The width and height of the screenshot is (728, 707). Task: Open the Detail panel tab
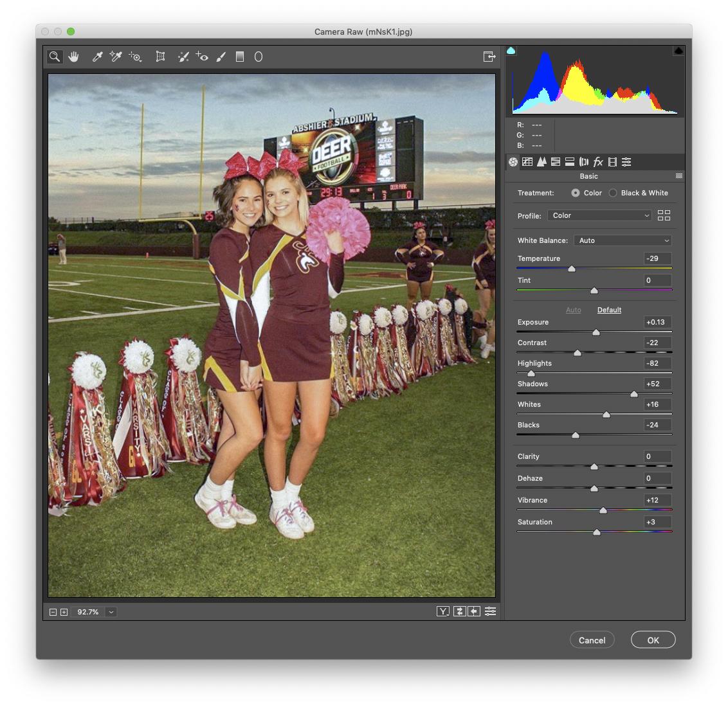(x=541, y=162)
